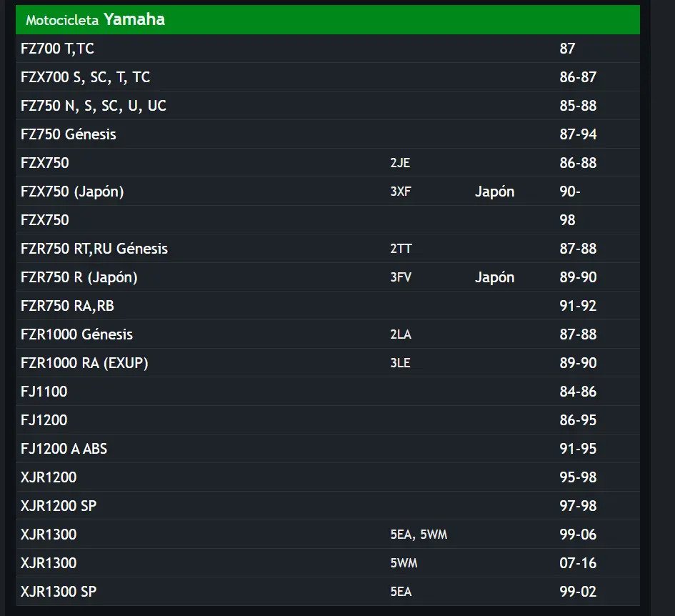Click the 3FV model code

pyautogui.click(x=400, y=277)
